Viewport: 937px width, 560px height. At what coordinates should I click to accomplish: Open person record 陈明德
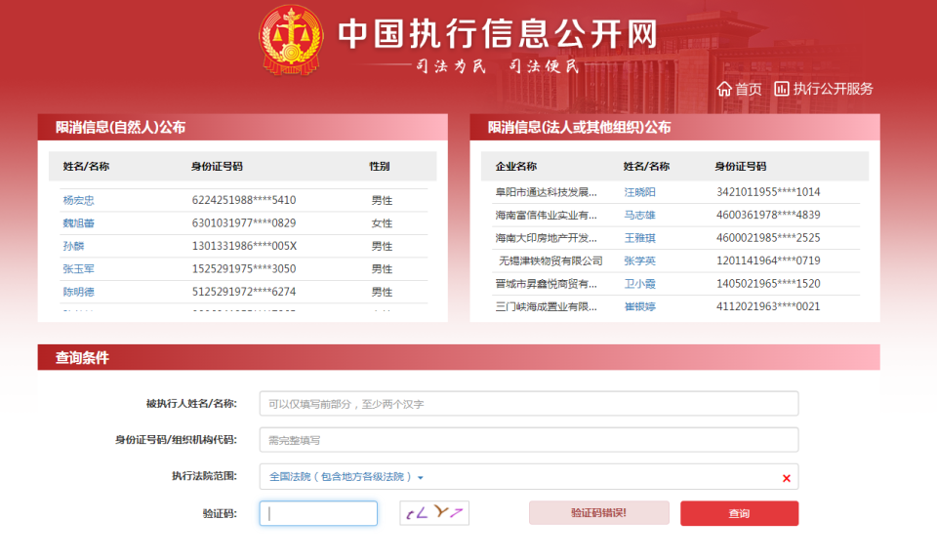(x=79, y=292)
